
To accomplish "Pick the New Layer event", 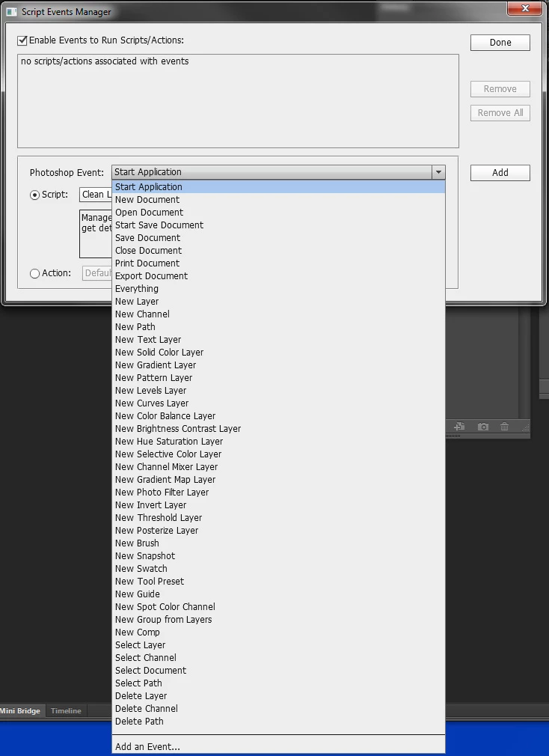I will click(x=278, y=302).
